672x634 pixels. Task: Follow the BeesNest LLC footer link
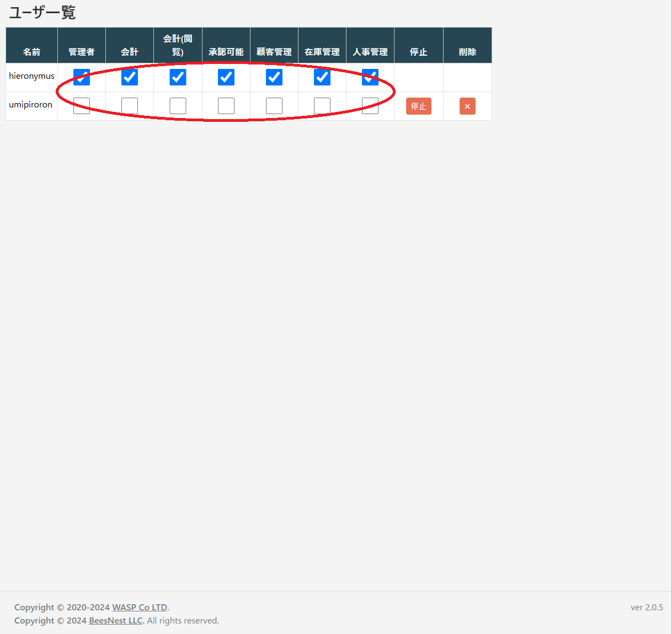tap(116, 620)
